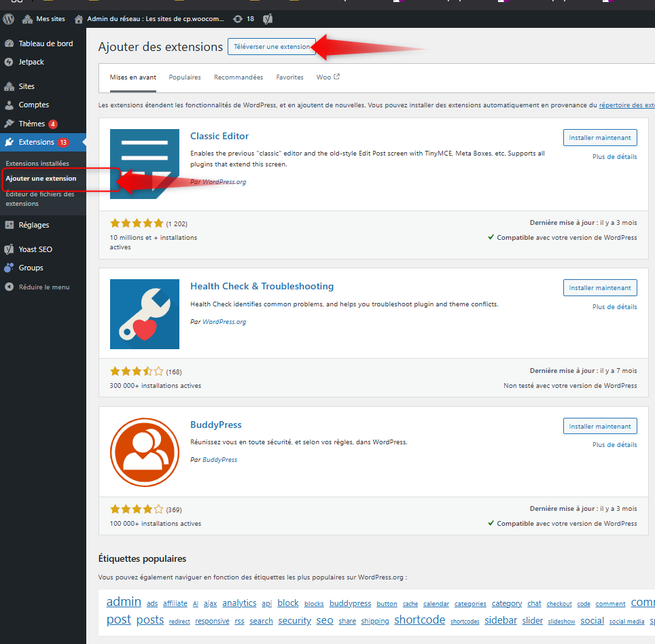Open the Sites sidebar menu

[x=26, y=86]
